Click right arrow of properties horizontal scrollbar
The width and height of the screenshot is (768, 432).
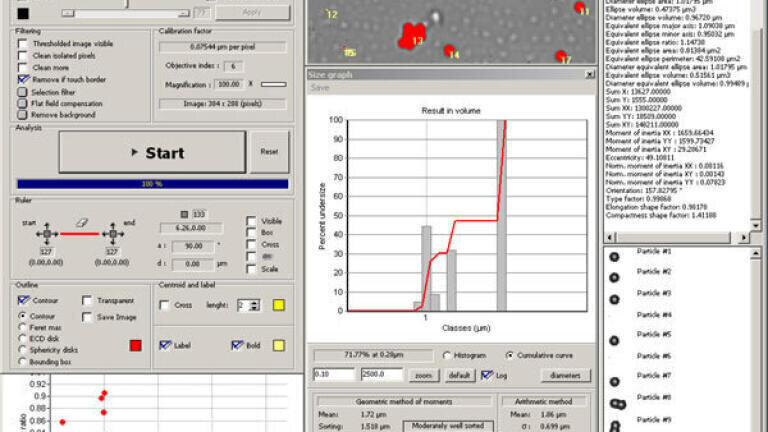point(743,237)
